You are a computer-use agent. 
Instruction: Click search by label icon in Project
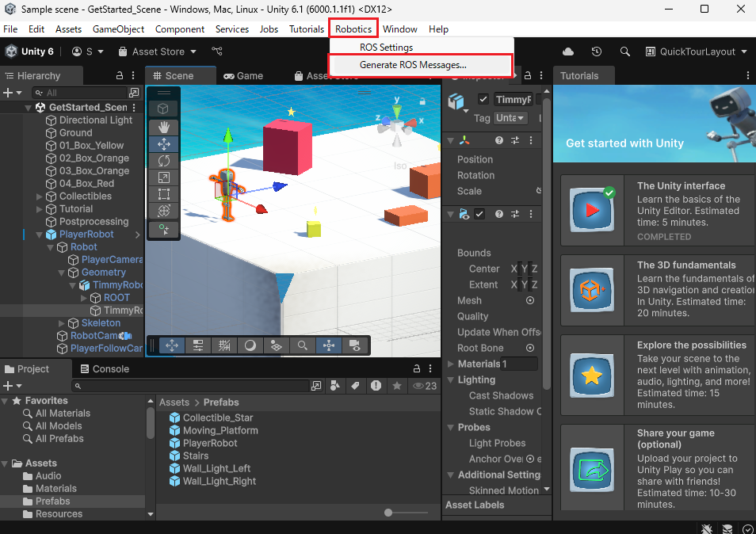click(355, 386)
